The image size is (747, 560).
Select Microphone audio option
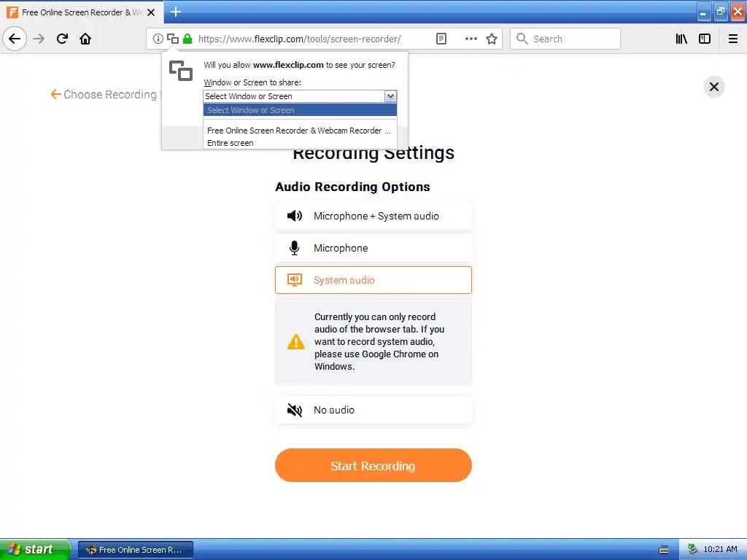point(373,248)
